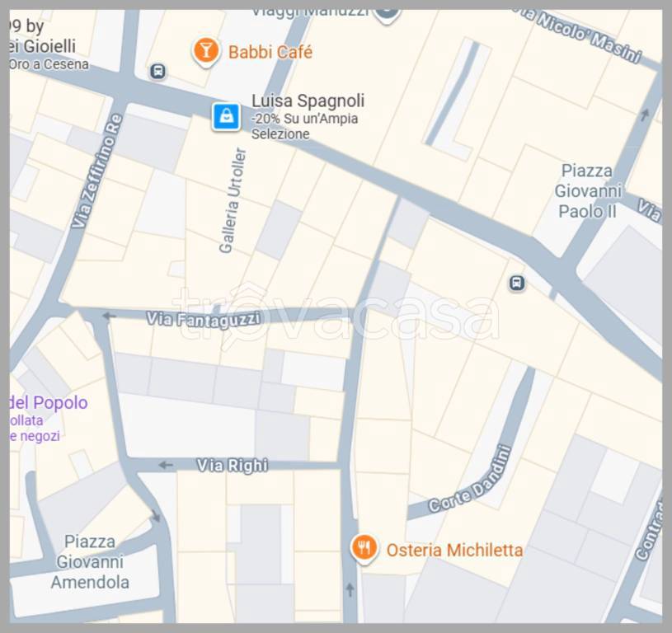Click the Piazza Giovanni Amendola label
Viewport: 672px width, 633px height.
coord(90,562)
